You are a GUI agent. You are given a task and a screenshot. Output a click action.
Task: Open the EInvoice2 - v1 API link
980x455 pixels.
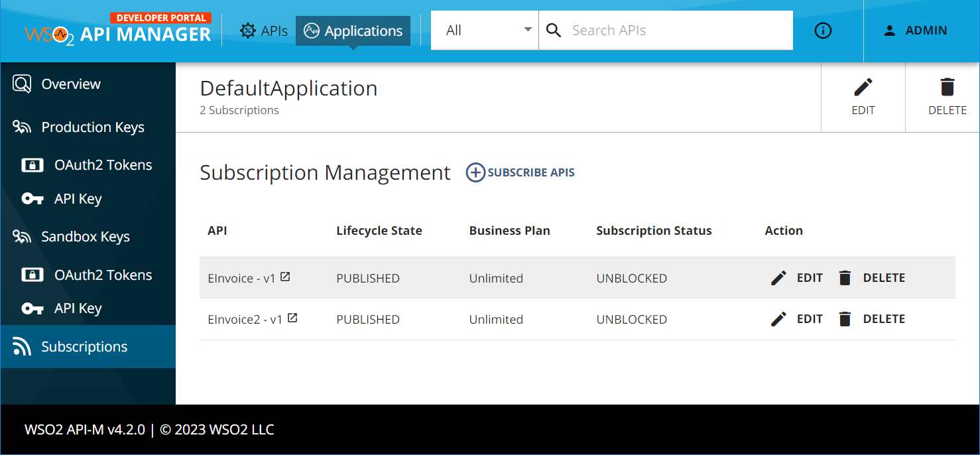pyautogui.click(x=245, y=320)
